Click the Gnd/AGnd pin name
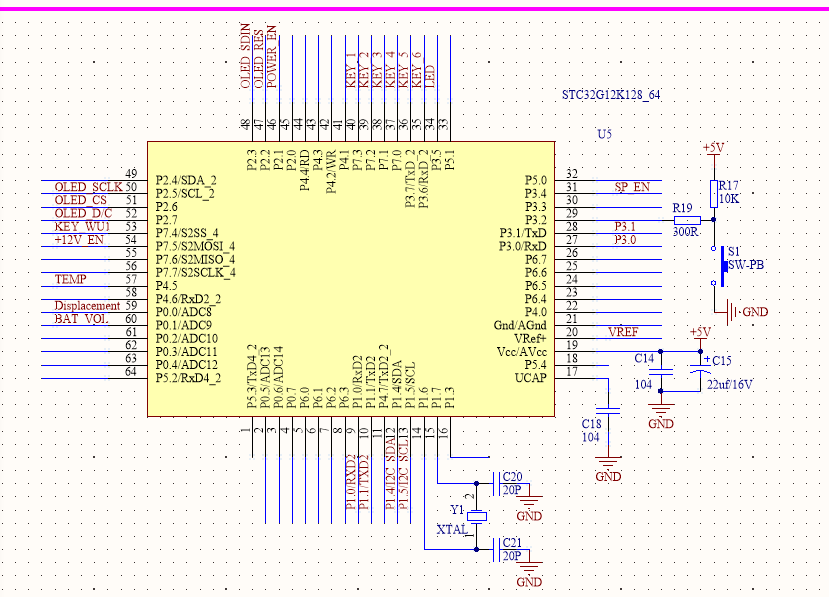 click(x=520, y=325)
